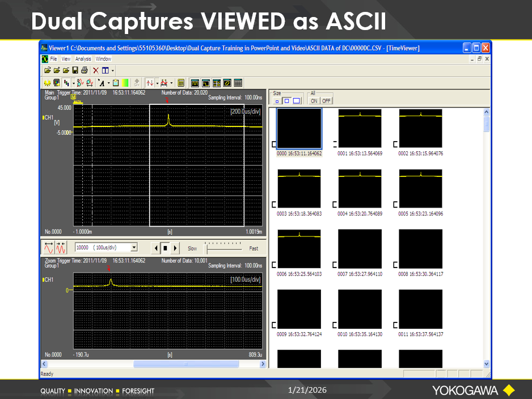Expand the text annotation A tool dropdown arrow
This screenshot has width=532, height=399.
[x=108, y=83]
